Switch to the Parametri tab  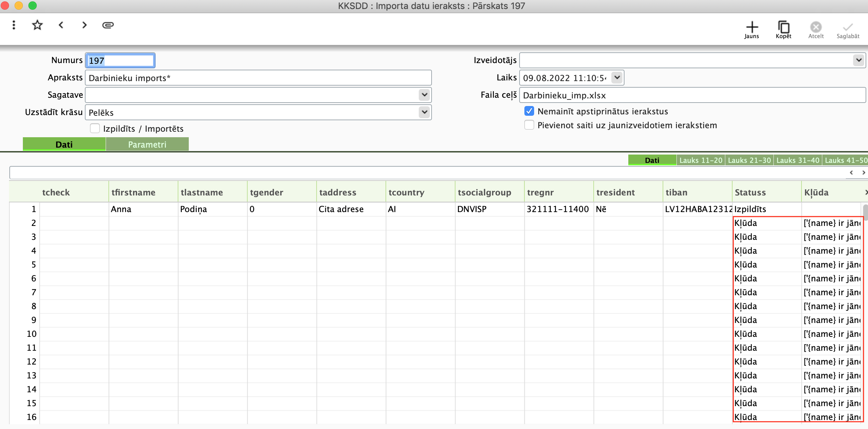(x=147, y=145)
